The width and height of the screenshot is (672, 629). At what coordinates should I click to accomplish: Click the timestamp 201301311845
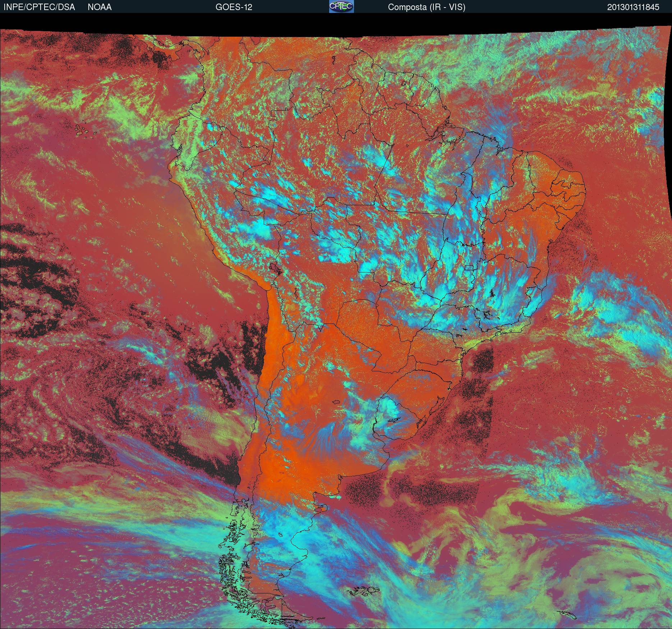click(x=633, y=7)
